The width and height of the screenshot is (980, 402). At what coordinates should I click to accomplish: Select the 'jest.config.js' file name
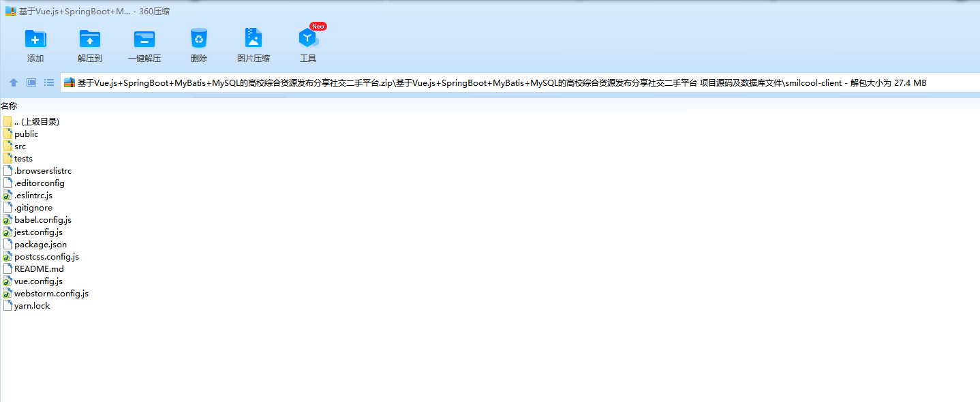point(38,232)
